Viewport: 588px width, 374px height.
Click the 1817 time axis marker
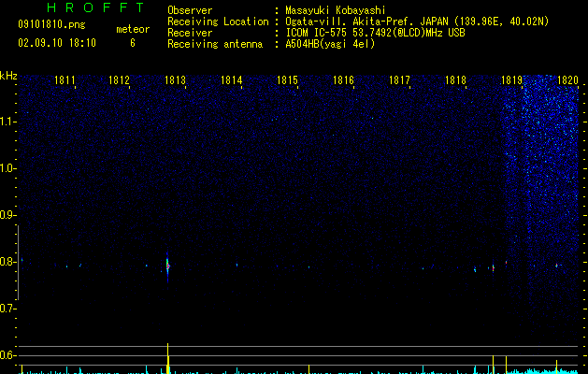click(399, 80)
